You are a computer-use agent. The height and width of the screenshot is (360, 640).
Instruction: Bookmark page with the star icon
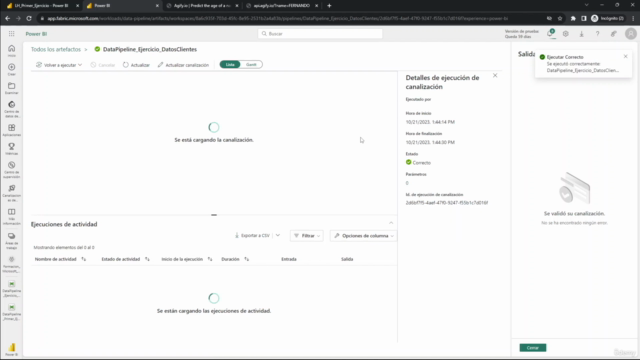pos(560,18)
